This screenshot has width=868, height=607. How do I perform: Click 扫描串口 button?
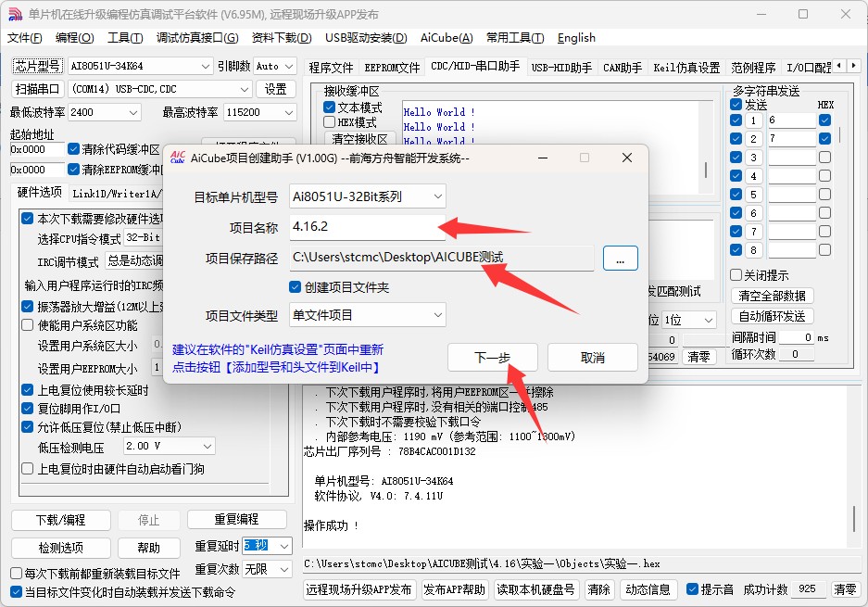[37, 89]
